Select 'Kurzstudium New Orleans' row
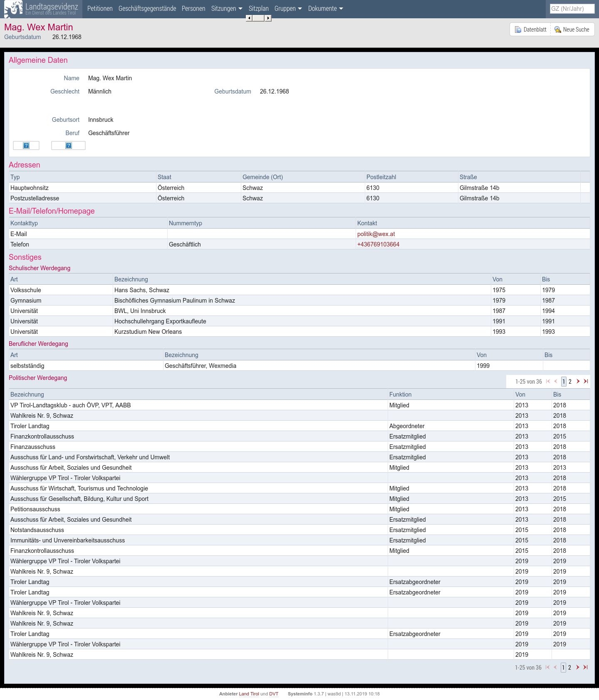 (299, 332)
